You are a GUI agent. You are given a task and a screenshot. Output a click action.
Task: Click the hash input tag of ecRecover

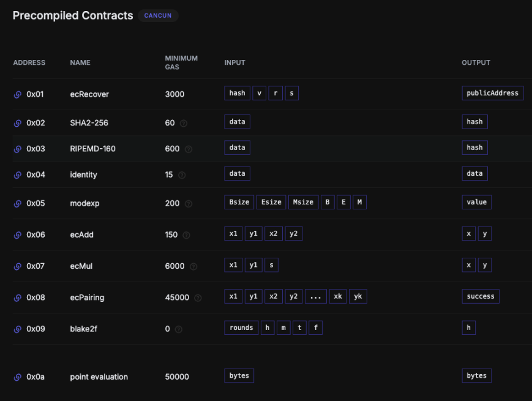point(237,93)
